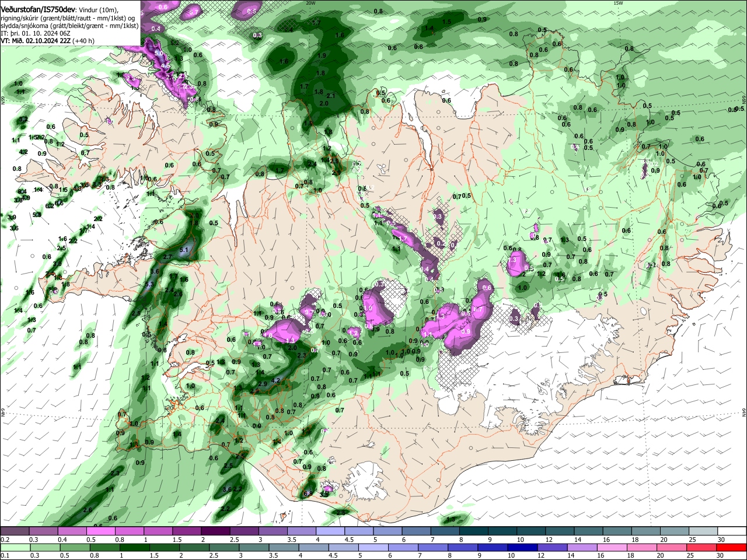Pick the rain legend swatch starting at 0.3
This screenshot has width=747, height=560.
[45, 547]
